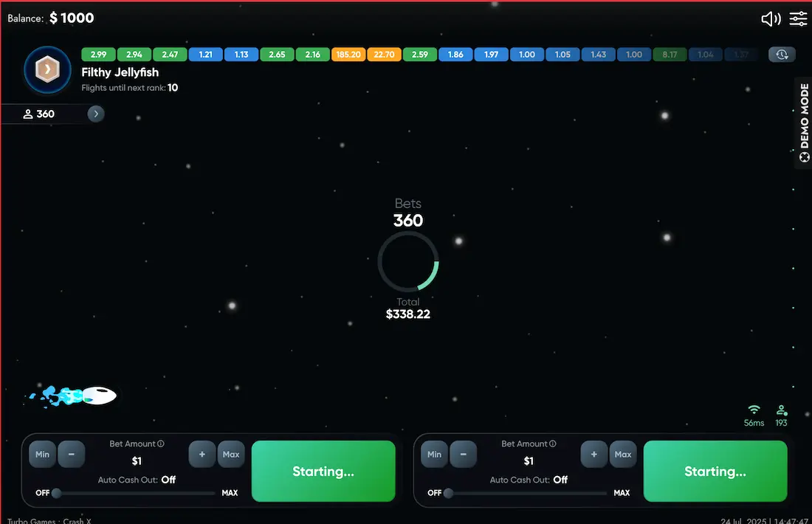
Task: Click the left Bet Amount $1 field
Action: pyautogui.click(x=137, y=461)
